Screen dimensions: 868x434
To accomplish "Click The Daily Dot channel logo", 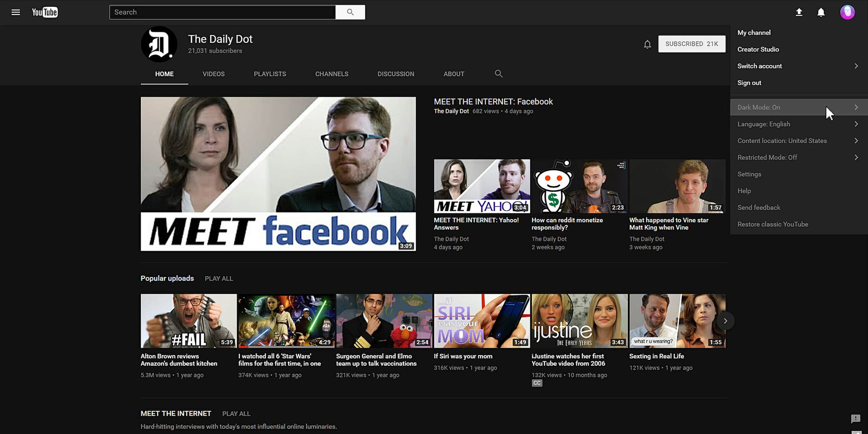I will (159, 44).
